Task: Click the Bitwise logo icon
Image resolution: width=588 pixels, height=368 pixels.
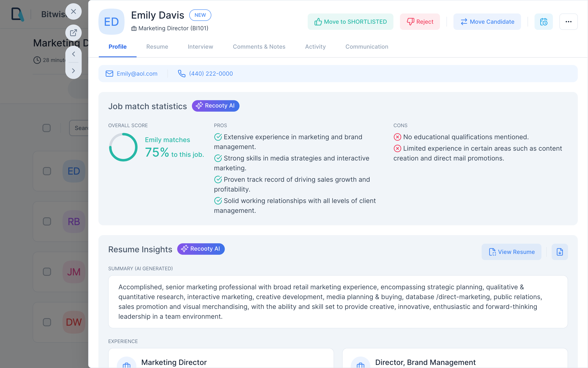Action: [x=18, y=14]
